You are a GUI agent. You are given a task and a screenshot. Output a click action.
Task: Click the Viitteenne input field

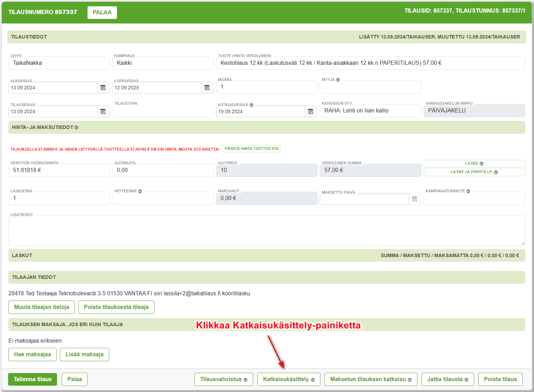click(x=163, y=198)
